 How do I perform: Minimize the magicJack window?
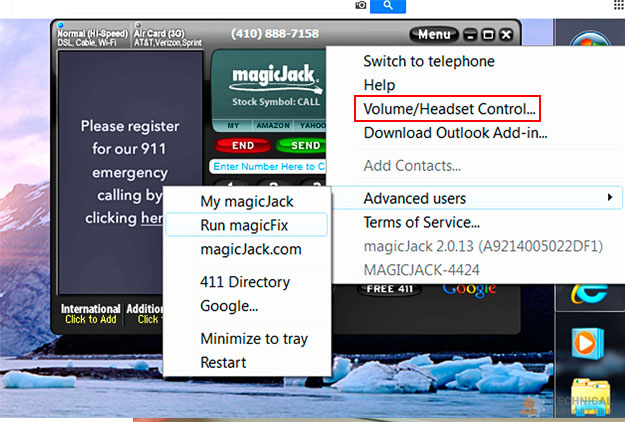[470, 35]
